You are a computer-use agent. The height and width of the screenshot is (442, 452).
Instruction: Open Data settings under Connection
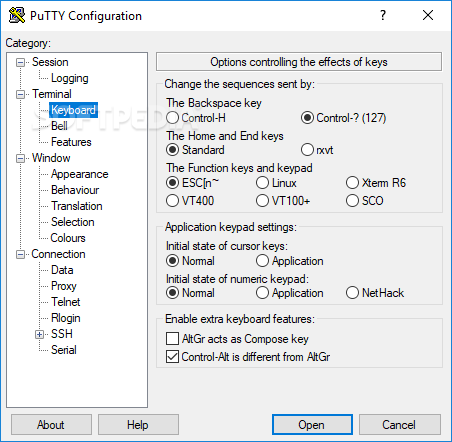tap(62, 270)
